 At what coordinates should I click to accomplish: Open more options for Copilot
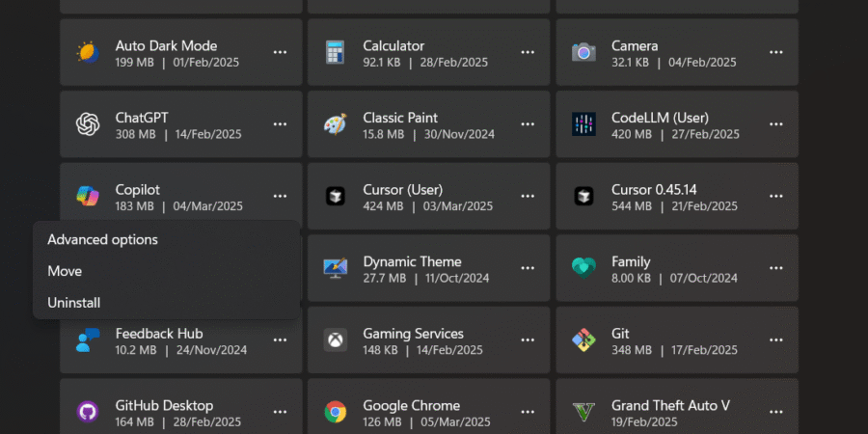click(280, 196)
